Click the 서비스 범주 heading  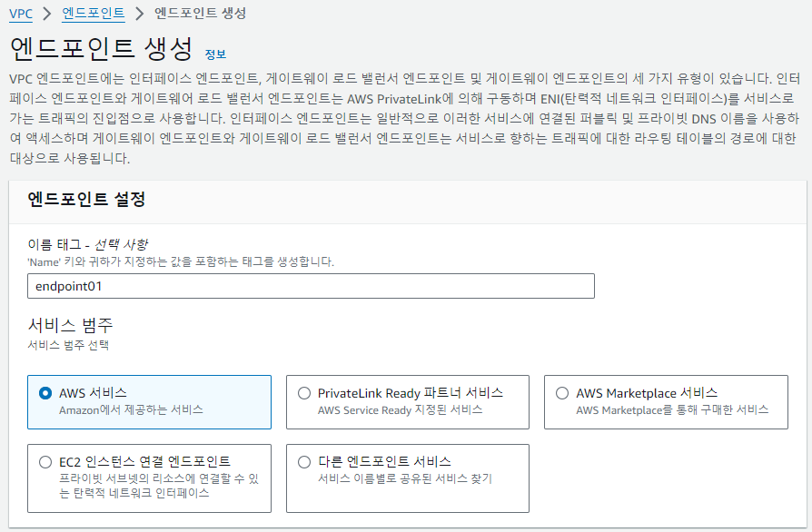pos(70,325)
